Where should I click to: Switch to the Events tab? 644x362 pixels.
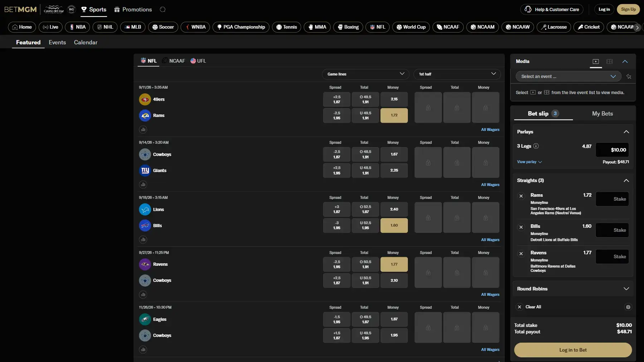point(57,43)
